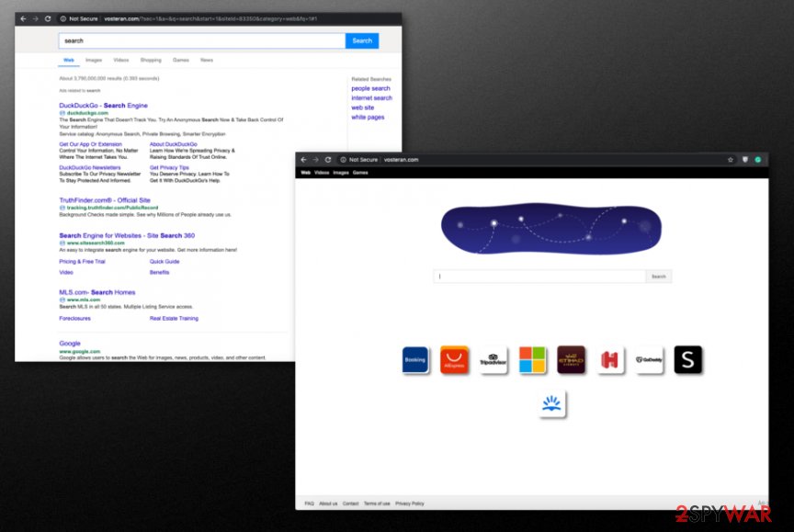Viewport: 794px width, 532px height.
Task: Open DuckDuckGo - Search Engine result
Action: [x=103, y=106]
